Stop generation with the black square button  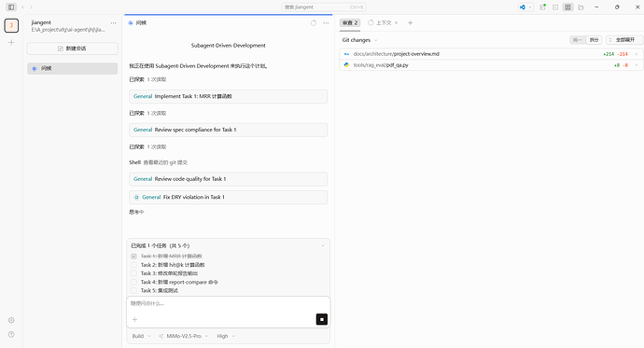322,319
